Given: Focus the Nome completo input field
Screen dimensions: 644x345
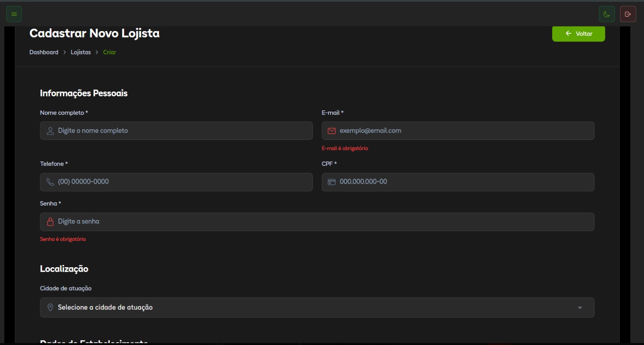Looking at the screenshot, I should coord(181,131).
